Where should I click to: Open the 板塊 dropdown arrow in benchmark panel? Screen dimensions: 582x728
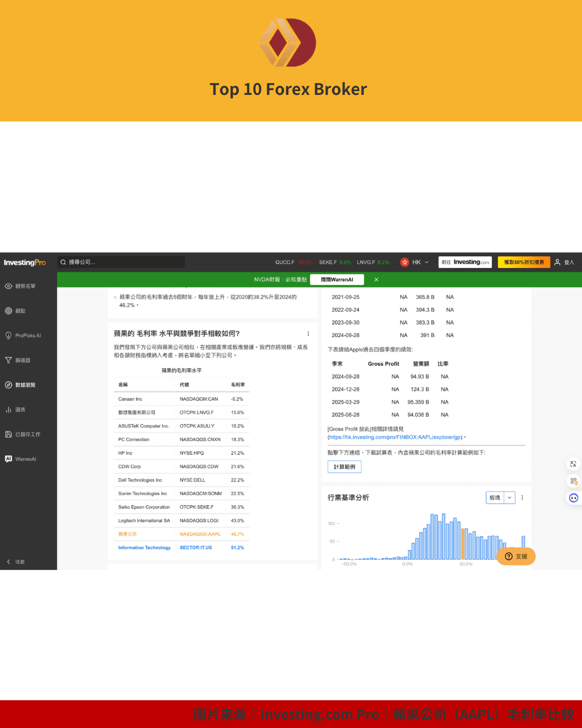(509, 498)
